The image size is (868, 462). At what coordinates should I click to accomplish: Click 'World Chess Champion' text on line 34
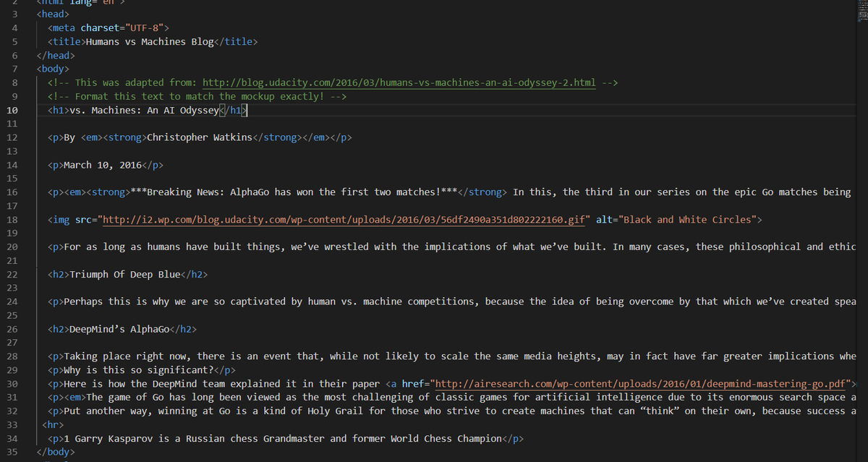coord(444,439)
